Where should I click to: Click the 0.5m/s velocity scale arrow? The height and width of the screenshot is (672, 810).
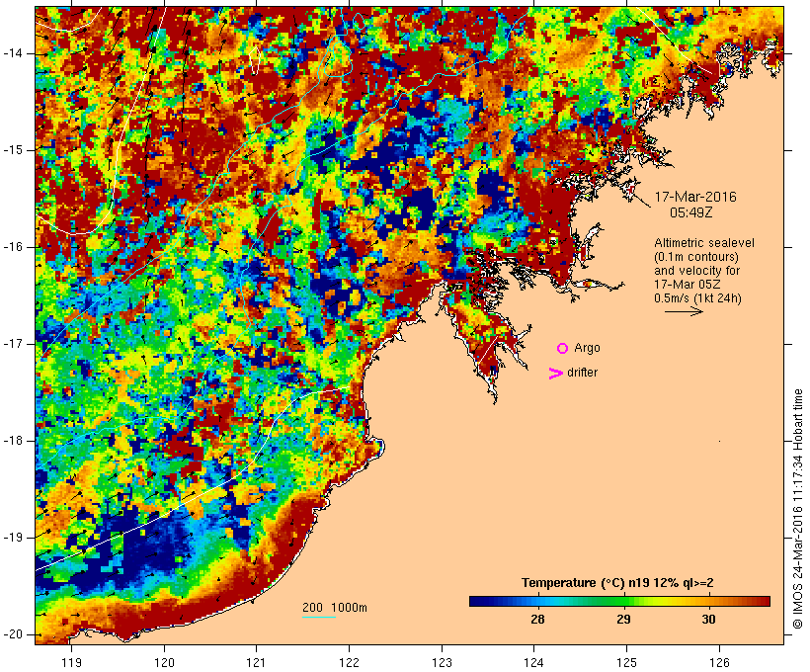point(684,311)
